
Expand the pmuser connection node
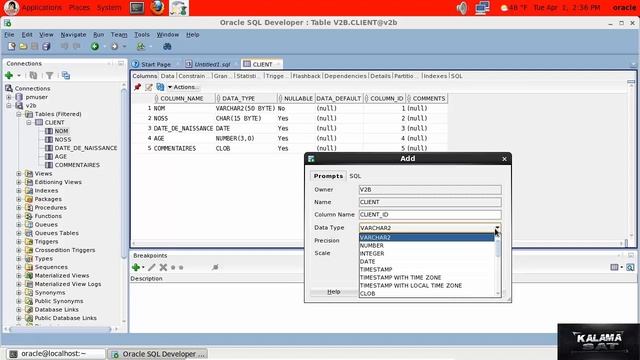(x=9, y=97)
